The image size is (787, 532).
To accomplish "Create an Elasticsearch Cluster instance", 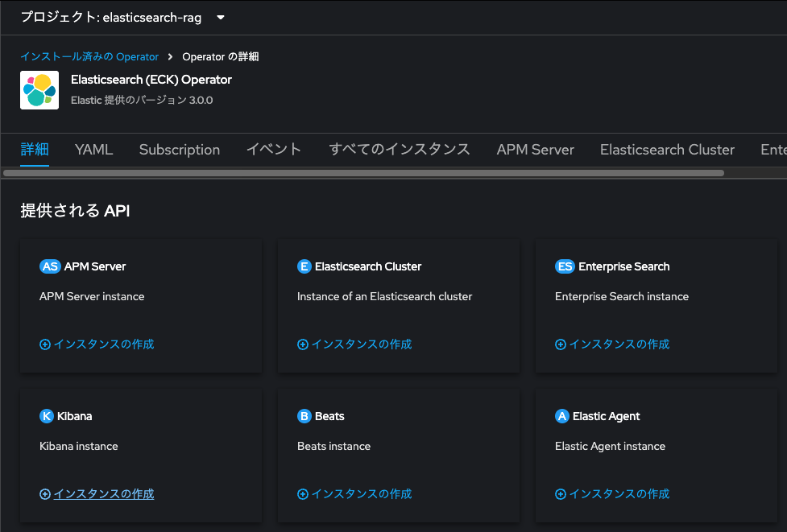I will pyautogui.click(x=354, y=344).
